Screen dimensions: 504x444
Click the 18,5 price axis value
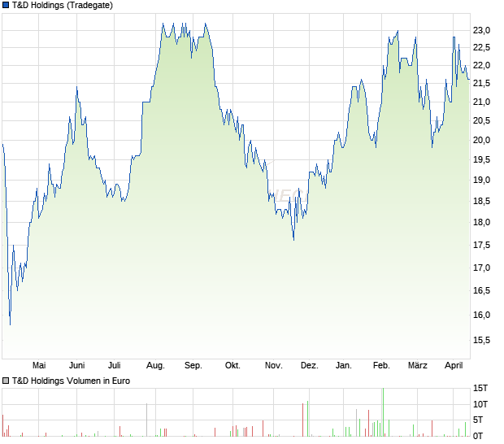tap(481, 201)
